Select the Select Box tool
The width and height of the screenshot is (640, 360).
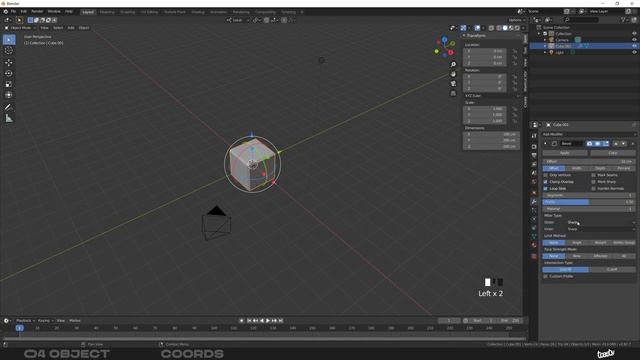pyautogui.click(x=9, y=40)
